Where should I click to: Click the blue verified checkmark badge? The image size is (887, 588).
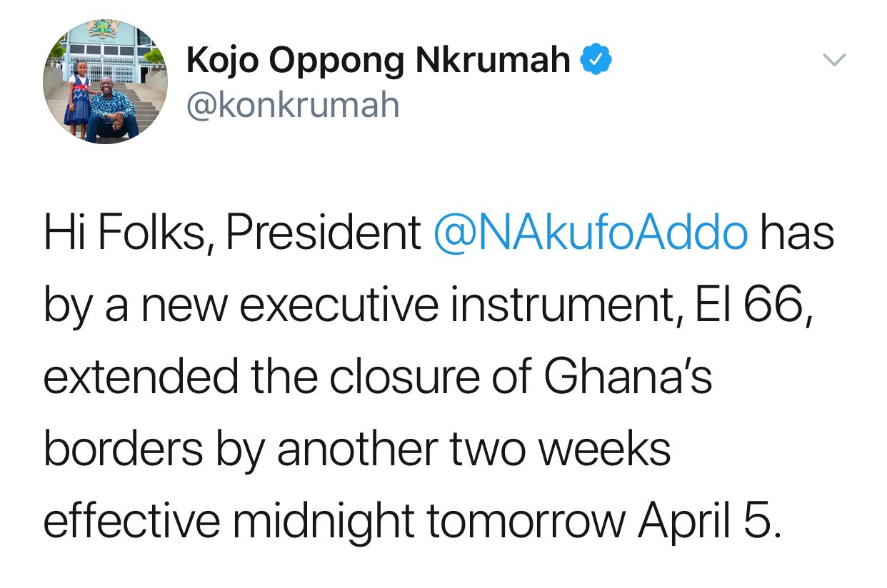pos(597,62)
